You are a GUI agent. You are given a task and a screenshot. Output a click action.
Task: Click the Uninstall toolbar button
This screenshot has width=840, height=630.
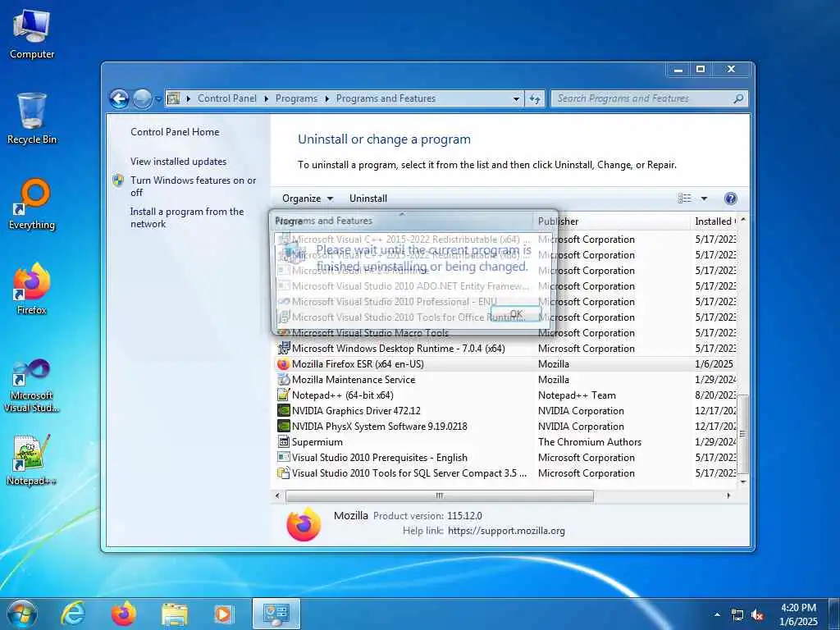[x=368, y=199]
